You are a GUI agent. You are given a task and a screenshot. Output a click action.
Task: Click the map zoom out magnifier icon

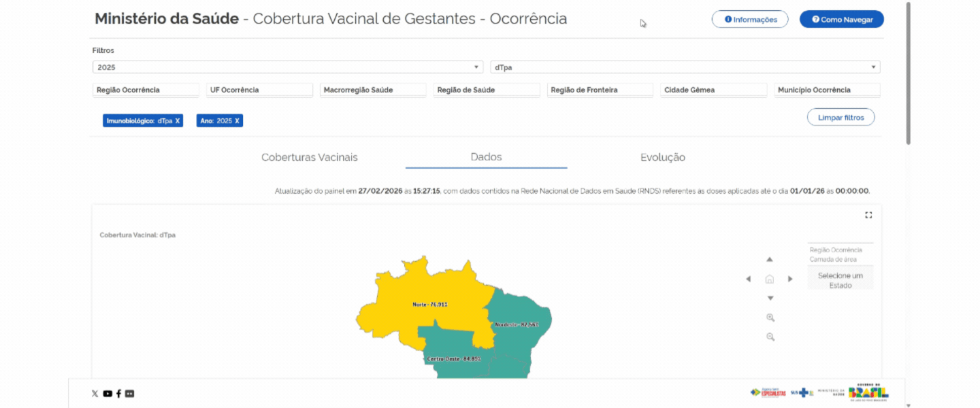(770, 337)
